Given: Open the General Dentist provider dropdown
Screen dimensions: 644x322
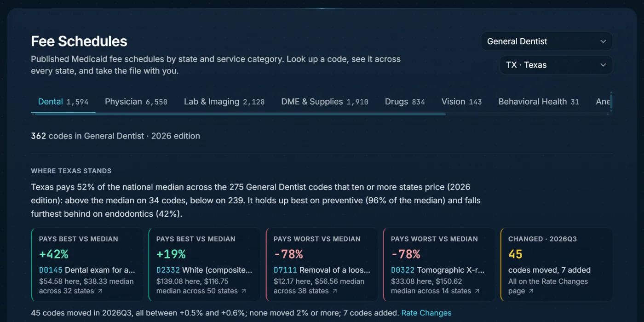Looking at the screenshot, I should pyautogui.click(x=546, y=41).
